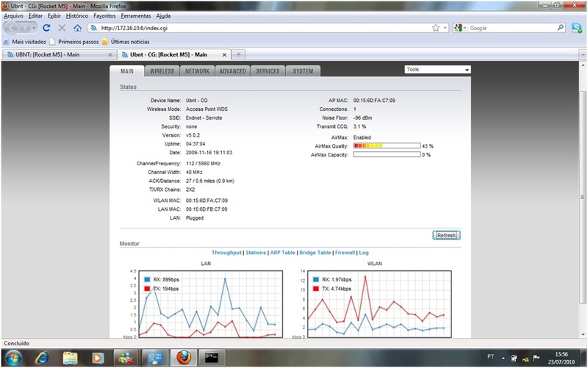The height and width of the screenshot is (368, 588).
Task: Click the AP MAC value 00:15:6D:FA:C7:09
Action: [x=374, y=101]
